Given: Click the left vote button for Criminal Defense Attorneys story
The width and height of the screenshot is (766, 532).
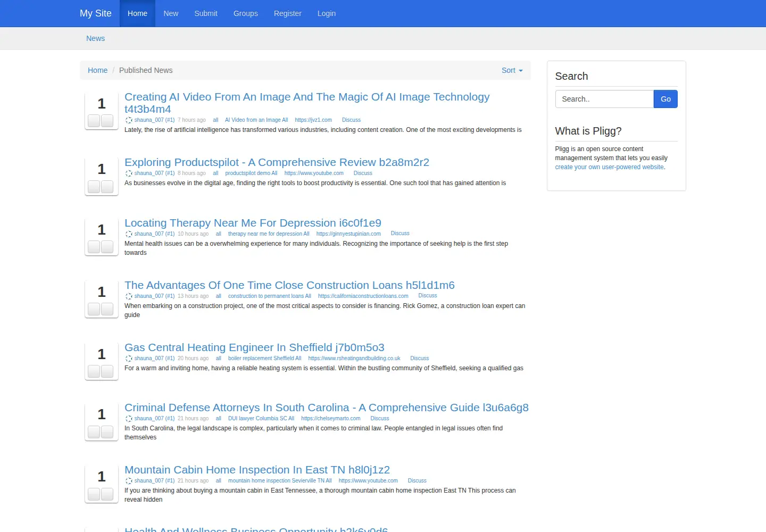Looking at the screenshot, I should pos(94,432).
